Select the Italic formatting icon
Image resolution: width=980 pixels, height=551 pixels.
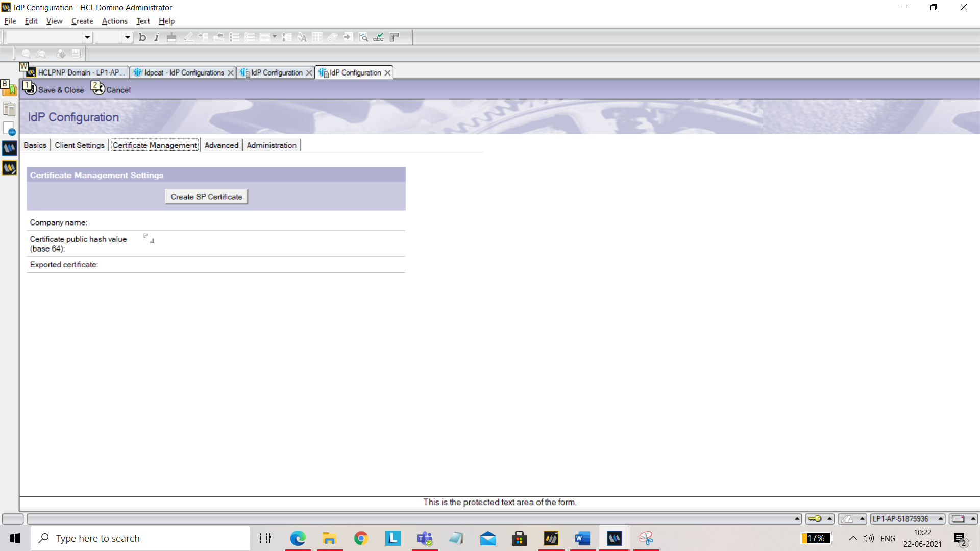point(156,36)
